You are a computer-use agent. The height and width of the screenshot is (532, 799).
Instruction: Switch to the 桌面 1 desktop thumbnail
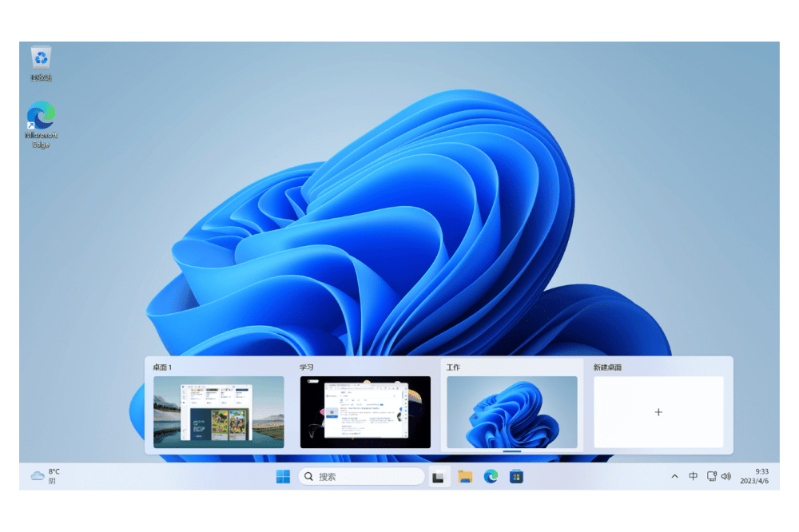218,411
